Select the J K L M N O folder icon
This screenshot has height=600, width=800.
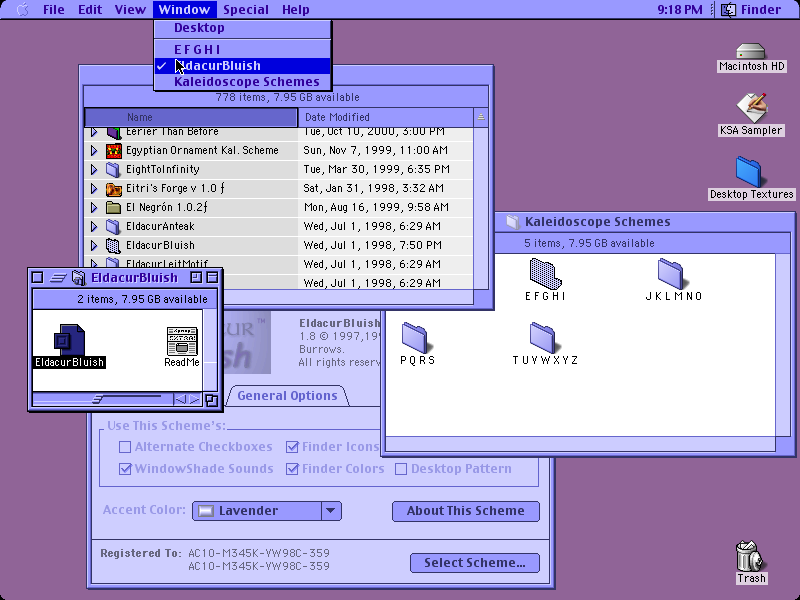click(671, 273)
